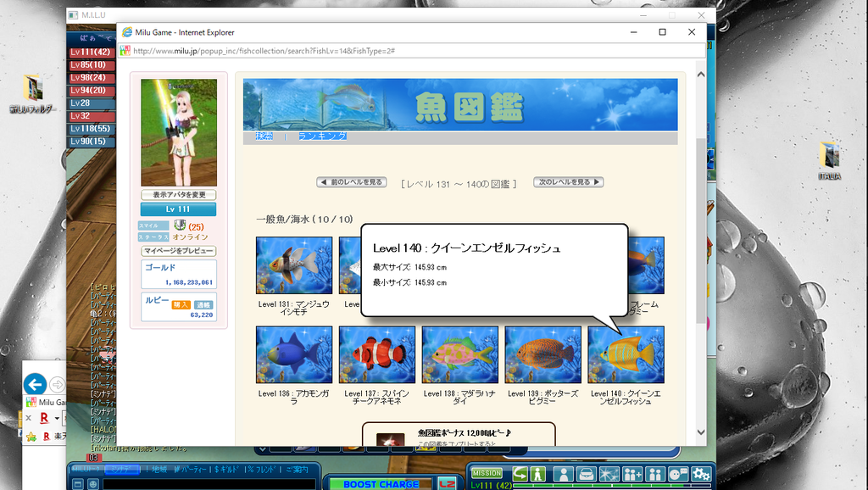Image resolution: width=868 pixels, height=490 pixels.
Task: Open the MISSION panel in game toolbar
Action: [x=487, y=474]
